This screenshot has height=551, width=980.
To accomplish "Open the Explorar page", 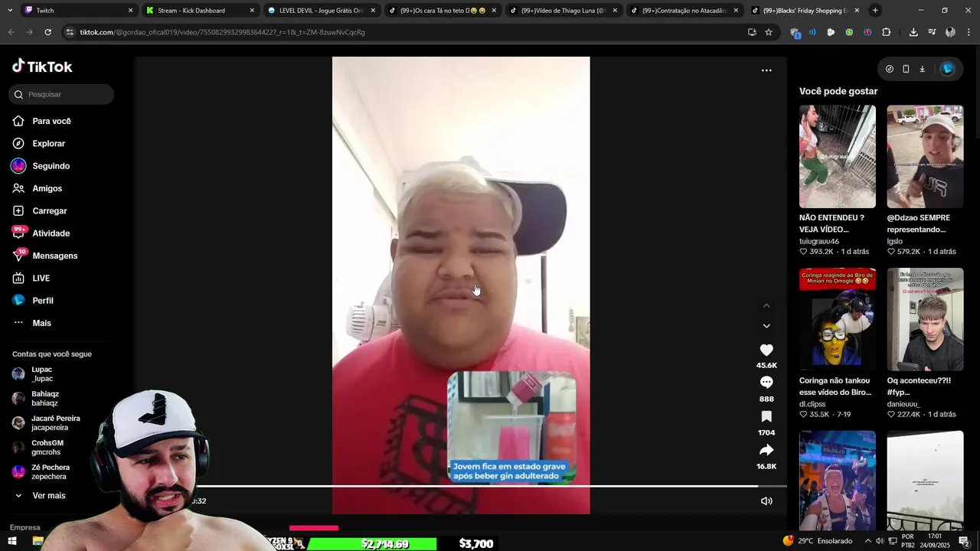I will [48, 143].
